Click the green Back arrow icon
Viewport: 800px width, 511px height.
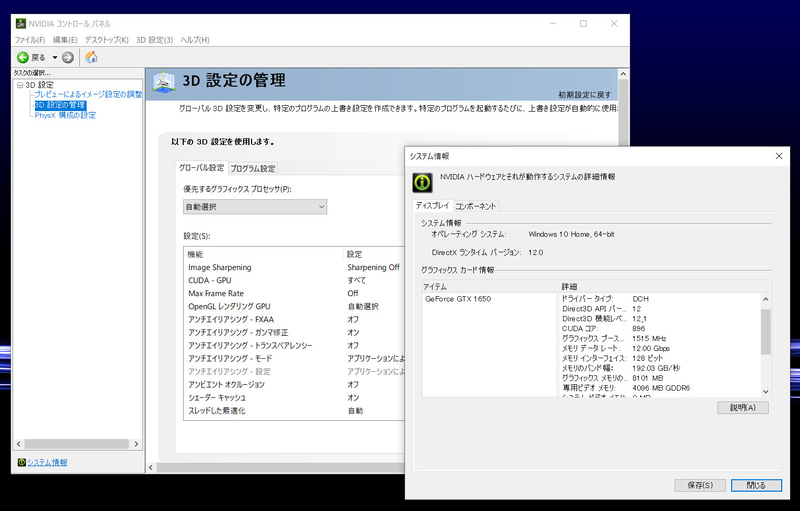pyautogui.click(x=22, y=57)
